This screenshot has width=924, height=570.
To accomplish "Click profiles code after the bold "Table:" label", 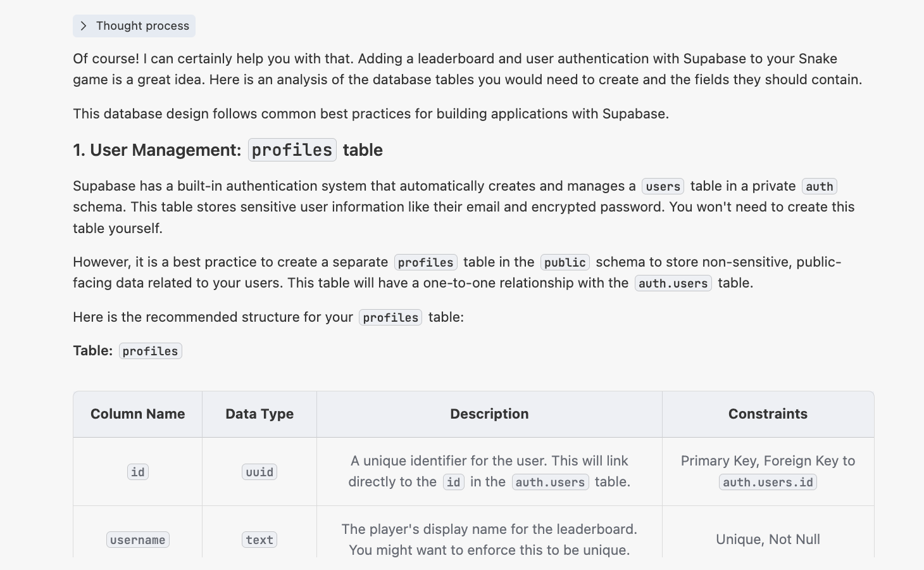I will pos(150,351).
